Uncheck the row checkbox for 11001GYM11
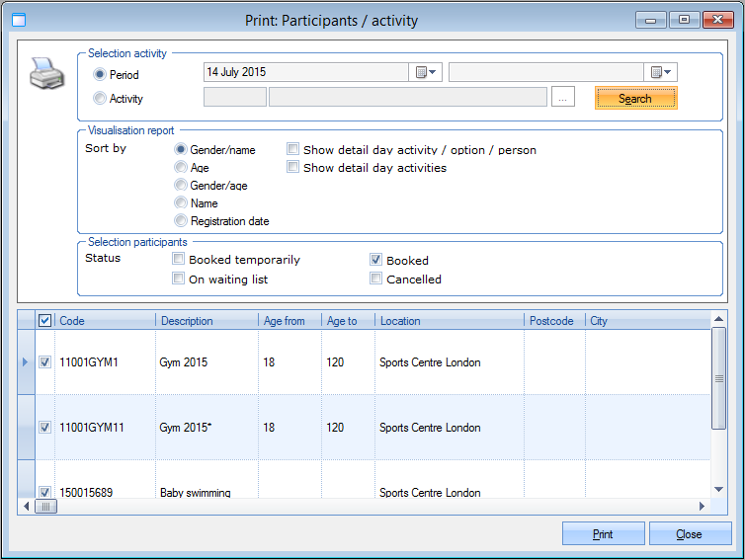The height and width of the screenshot is (560, 745). (x=44, y=428)
